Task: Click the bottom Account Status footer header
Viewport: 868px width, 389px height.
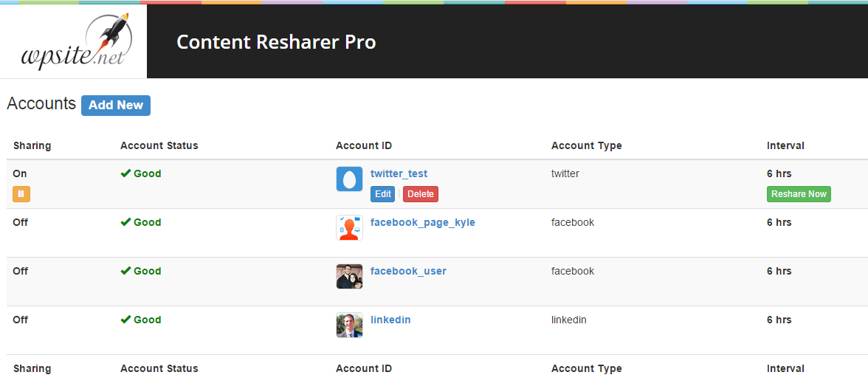Action: tap(159, 368)
